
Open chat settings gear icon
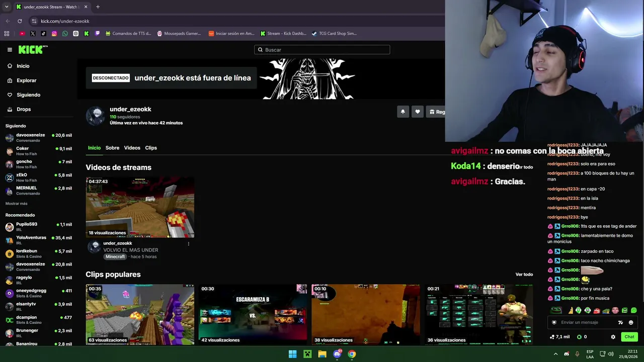[x=613, y=337]
